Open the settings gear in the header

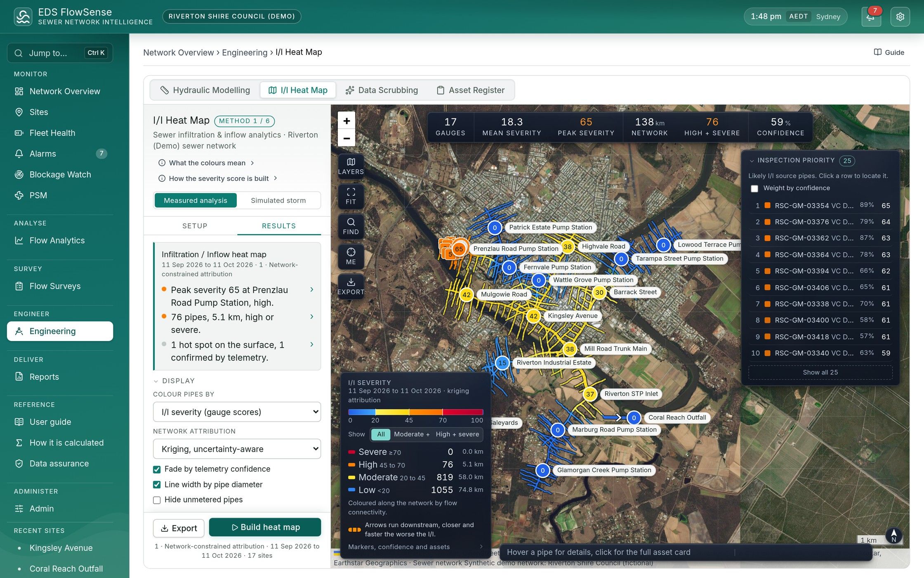pos(900,17)
